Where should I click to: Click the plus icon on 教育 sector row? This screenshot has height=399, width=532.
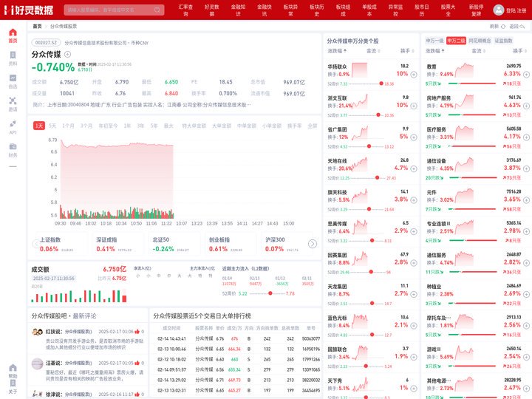point(526,75)
